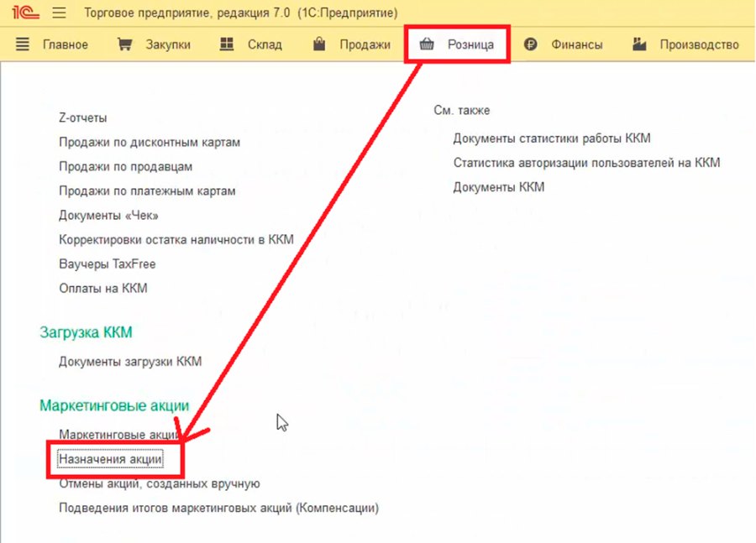Open Z-отчеты

[83, 118]
